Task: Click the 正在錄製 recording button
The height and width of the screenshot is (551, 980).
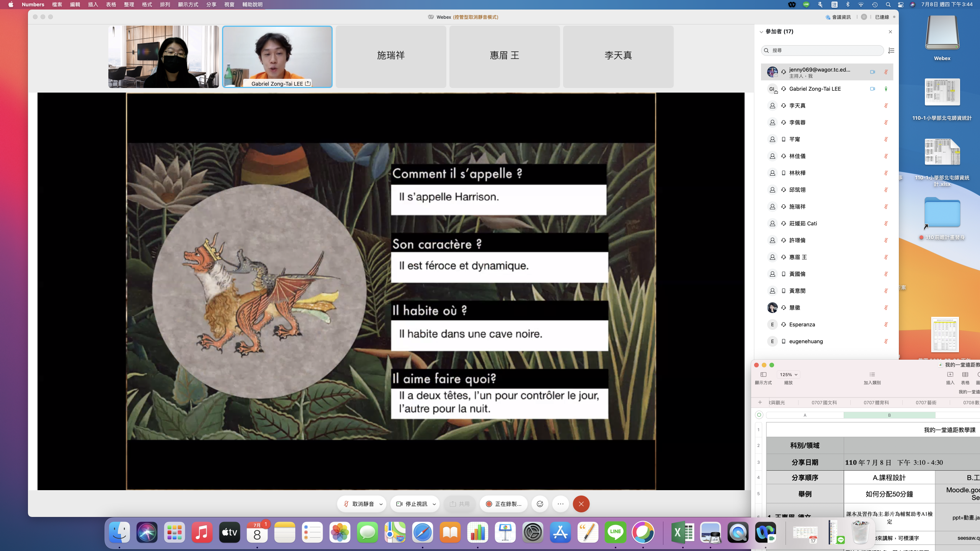Action: [503, 504]
